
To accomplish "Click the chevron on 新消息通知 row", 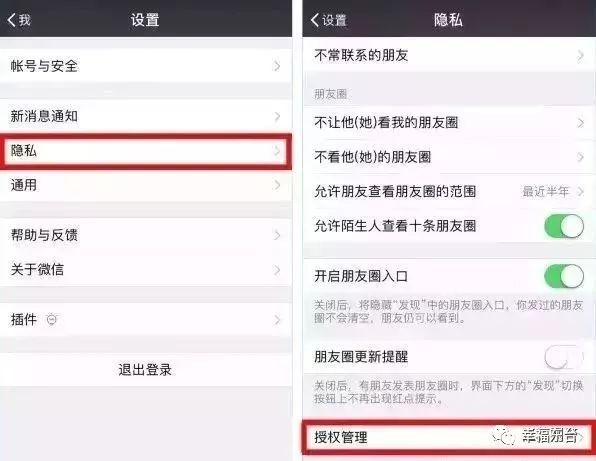I will [277, 116].
